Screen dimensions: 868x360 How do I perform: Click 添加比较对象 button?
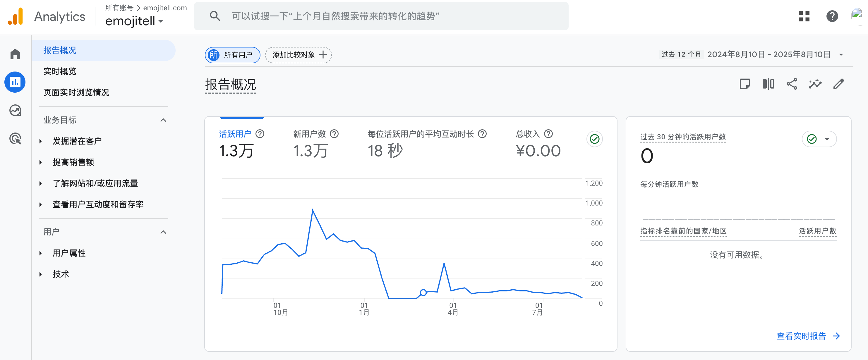[x=298, y=55]
